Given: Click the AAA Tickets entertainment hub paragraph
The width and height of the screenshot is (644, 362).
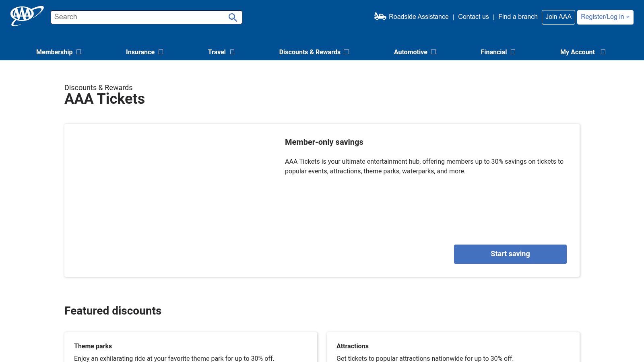Looking at the screenshot, I should tap(424, 167).
